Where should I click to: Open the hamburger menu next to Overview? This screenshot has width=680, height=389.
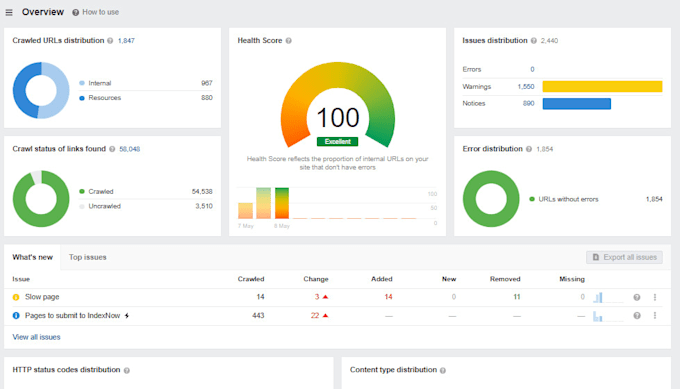(9, 13)
